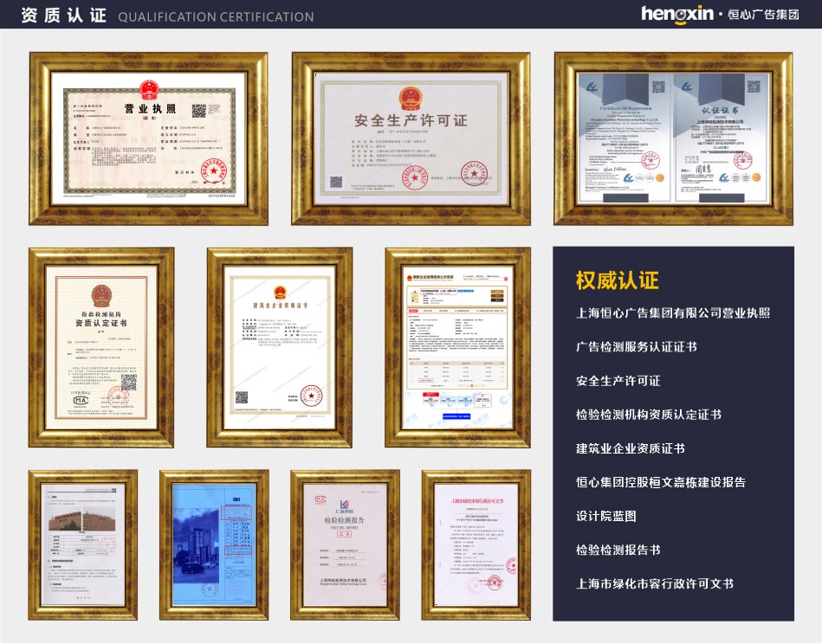822x644 pixels.
Task: Select the blue 设计院蓝图 framed document
Action: pos(212,550)
